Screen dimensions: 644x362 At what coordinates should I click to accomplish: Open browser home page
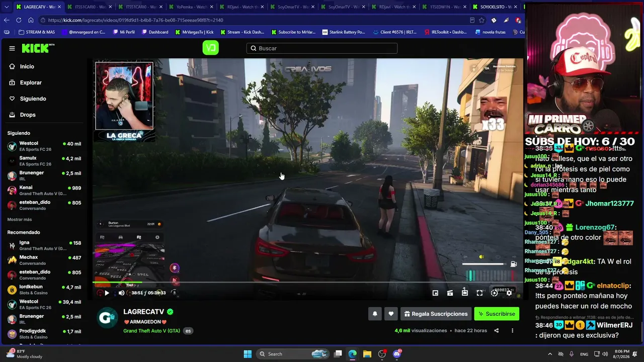tap(31, 20)
